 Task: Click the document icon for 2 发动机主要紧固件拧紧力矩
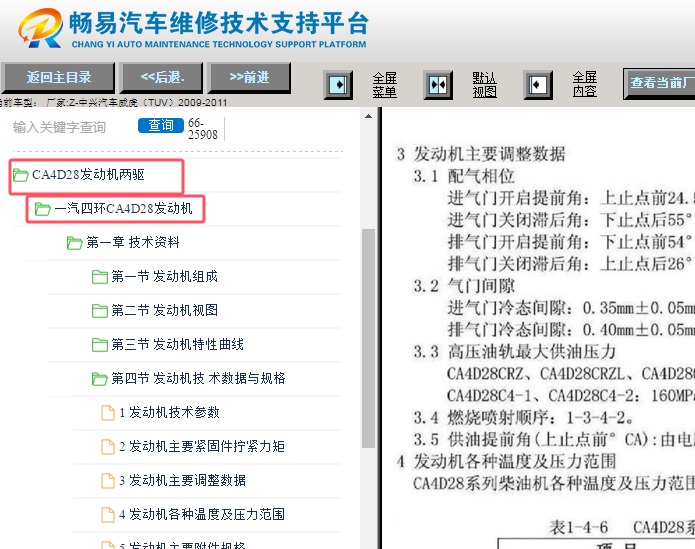coord(108,447)
